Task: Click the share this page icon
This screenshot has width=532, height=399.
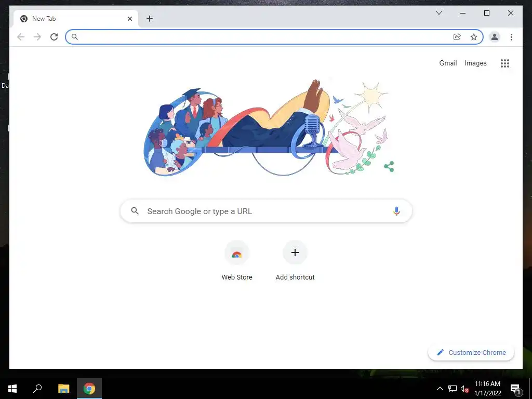Action: (457, 37)
